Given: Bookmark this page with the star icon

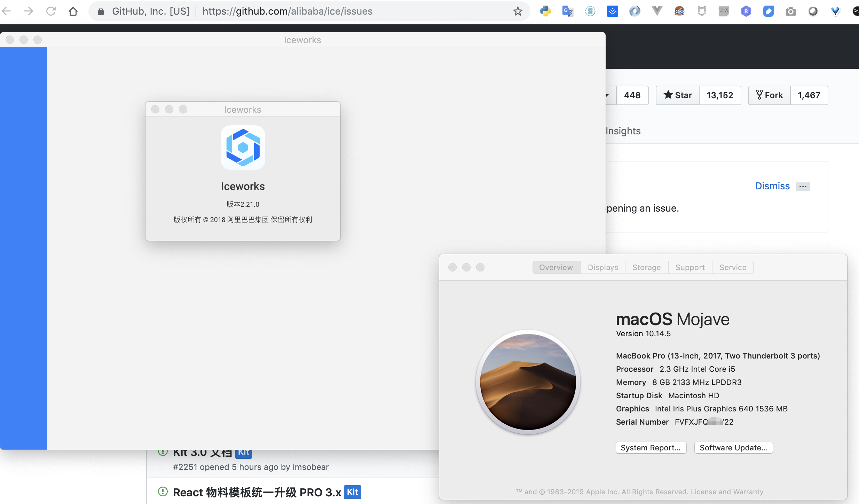Looking at the screenshot, I should point(518,11).
